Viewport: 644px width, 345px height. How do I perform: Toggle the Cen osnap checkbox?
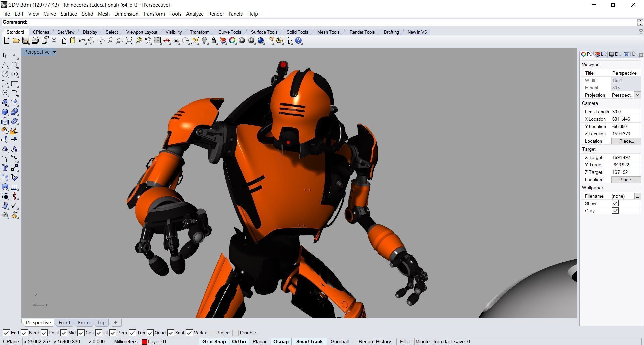point(81,333)
